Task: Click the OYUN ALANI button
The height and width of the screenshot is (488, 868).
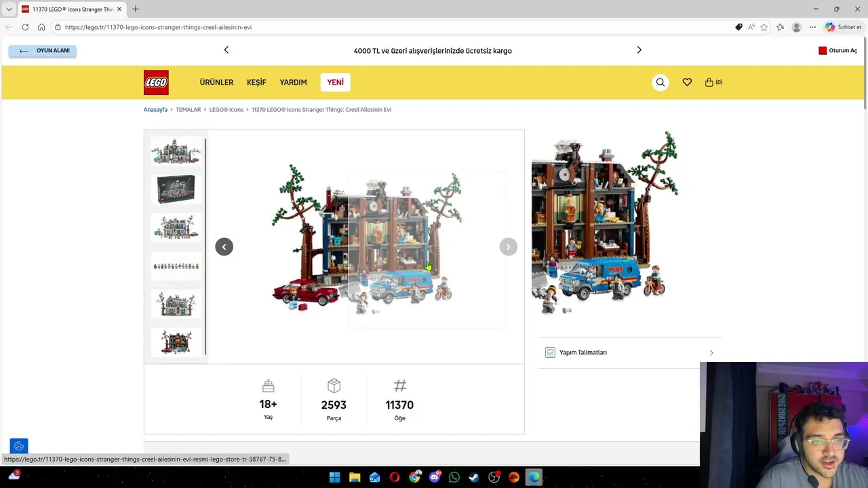Action: point(43,51)
